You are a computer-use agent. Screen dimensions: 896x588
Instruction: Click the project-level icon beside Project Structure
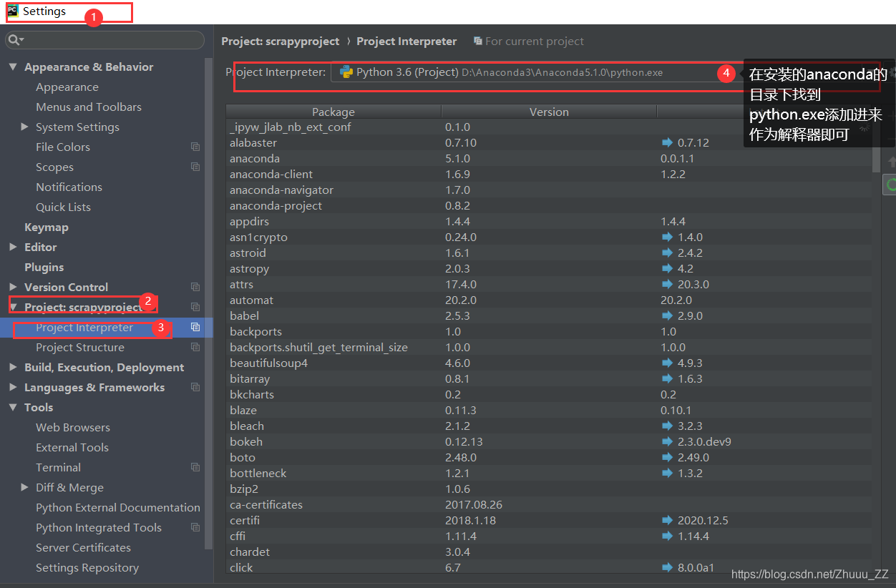tap(195, 347)
